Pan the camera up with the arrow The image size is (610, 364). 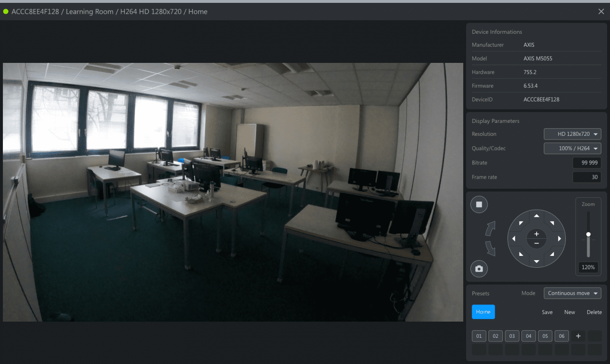click(537, 216)
